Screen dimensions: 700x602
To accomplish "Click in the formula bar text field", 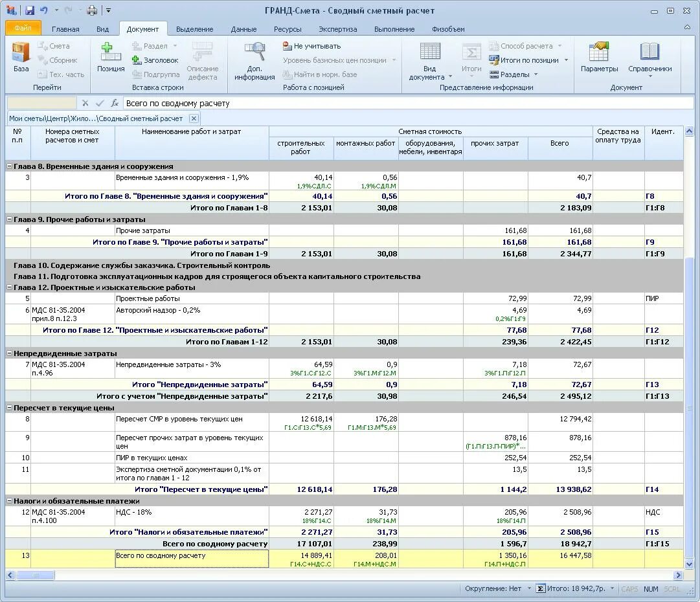I will 408,103.
